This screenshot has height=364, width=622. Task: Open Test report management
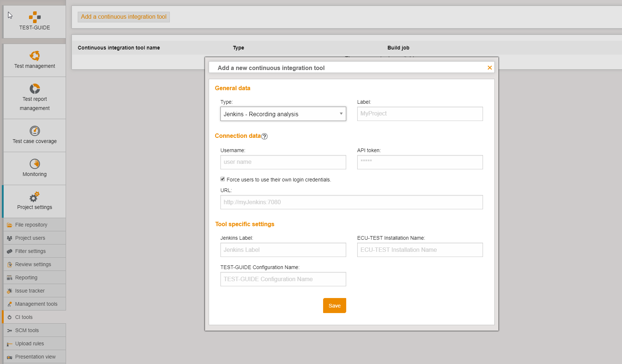point(34,88)
